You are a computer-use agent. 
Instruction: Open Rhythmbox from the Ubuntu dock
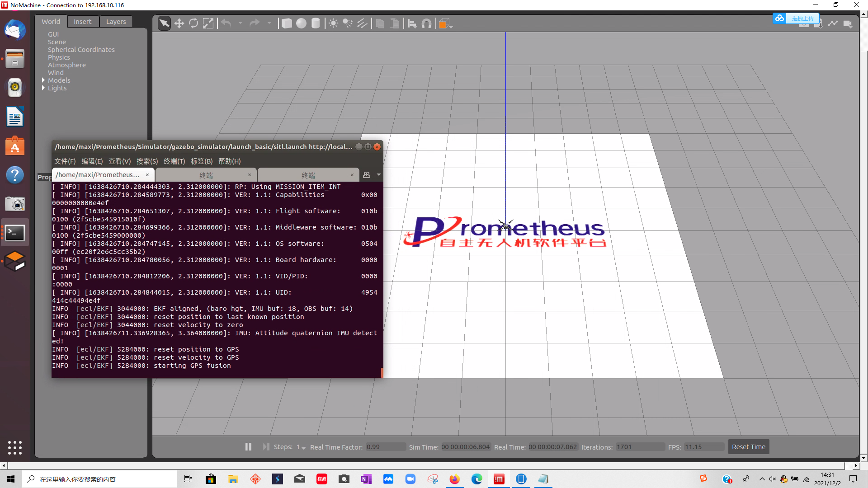tap(15, 87)
